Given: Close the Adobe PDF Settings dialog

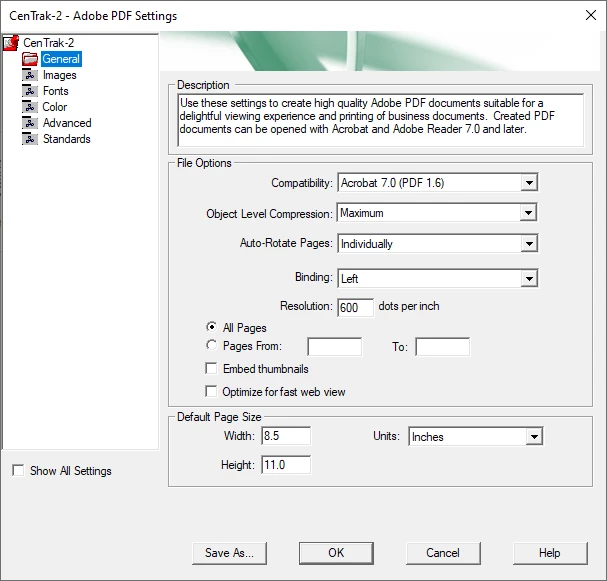Looking at the screenshot, I should coord(591,15).
